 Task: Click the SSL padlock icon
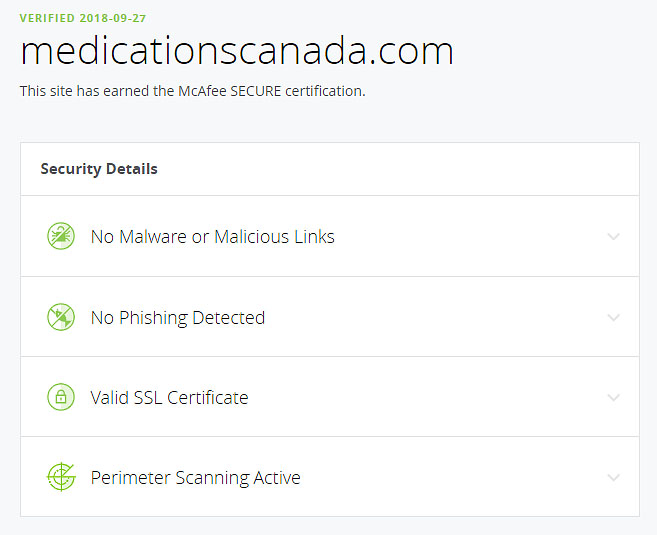click(61, 397)
